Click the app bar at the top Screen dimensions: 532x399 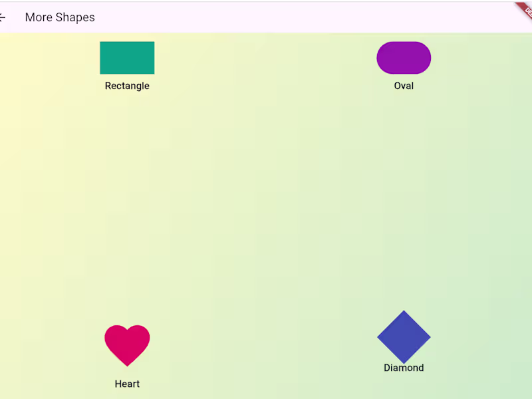pos(266,17)
